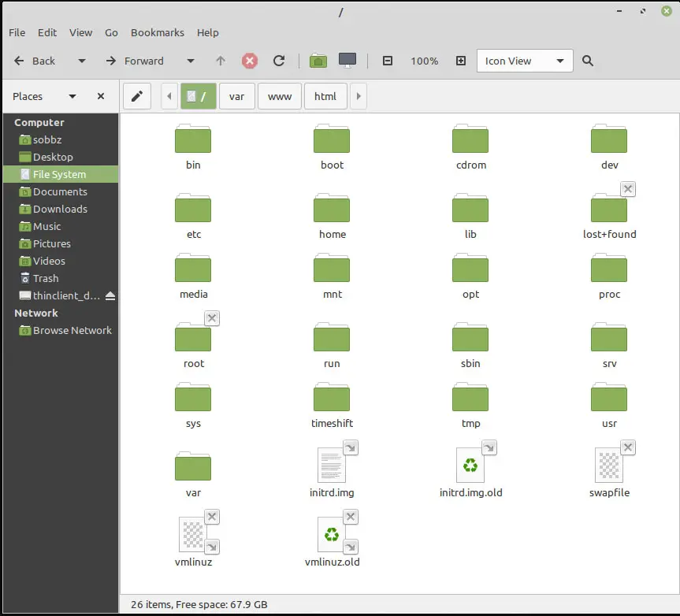The height and width of the screenshot is (616, 680).
Task: Open sobbz home in sidebar
Action: point(61,139)
